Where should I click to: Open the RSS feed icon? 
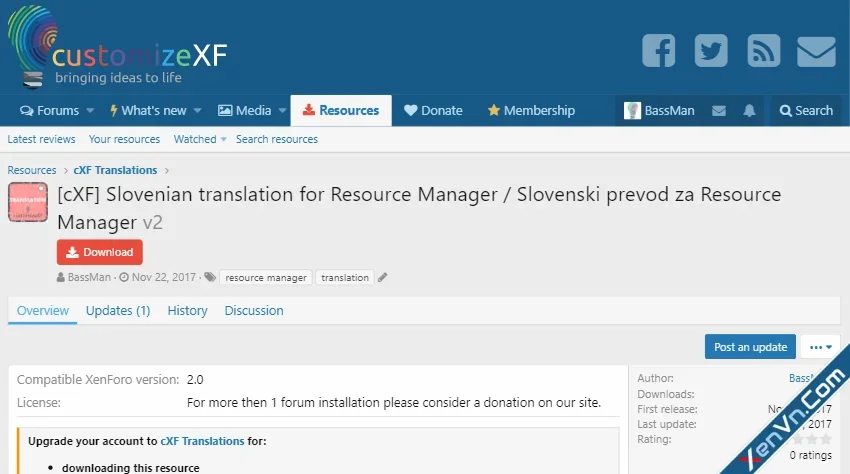(763, 51)
